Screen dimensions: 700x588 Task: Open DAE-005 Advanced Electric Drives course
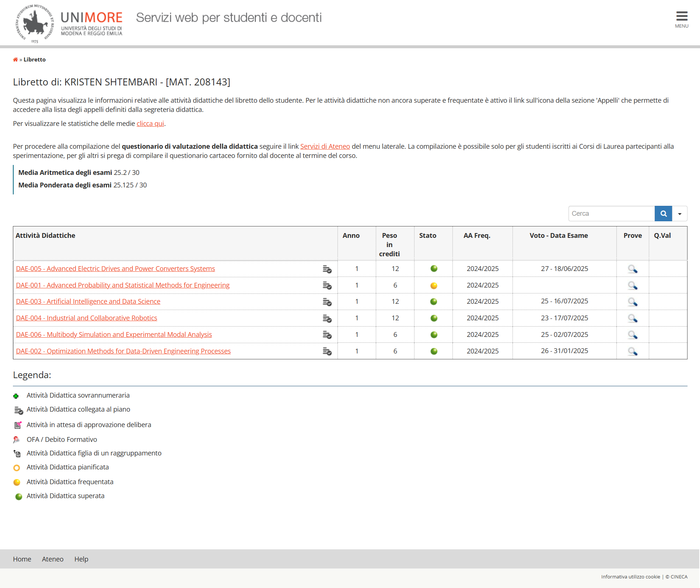[x=115, y=269]
